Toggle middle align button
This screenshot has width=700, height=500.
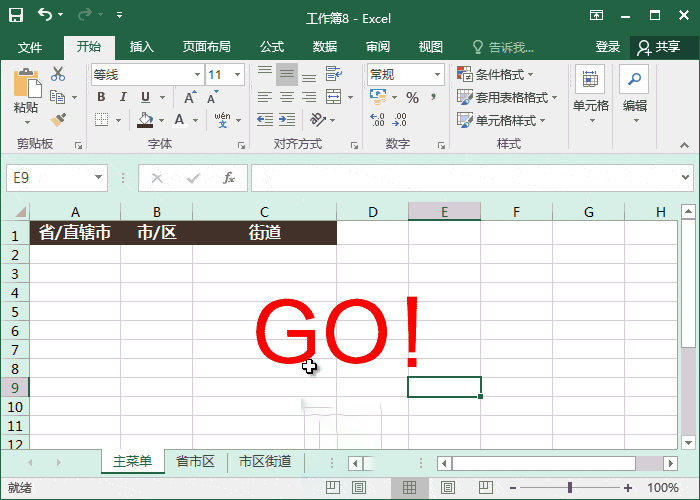287,74
